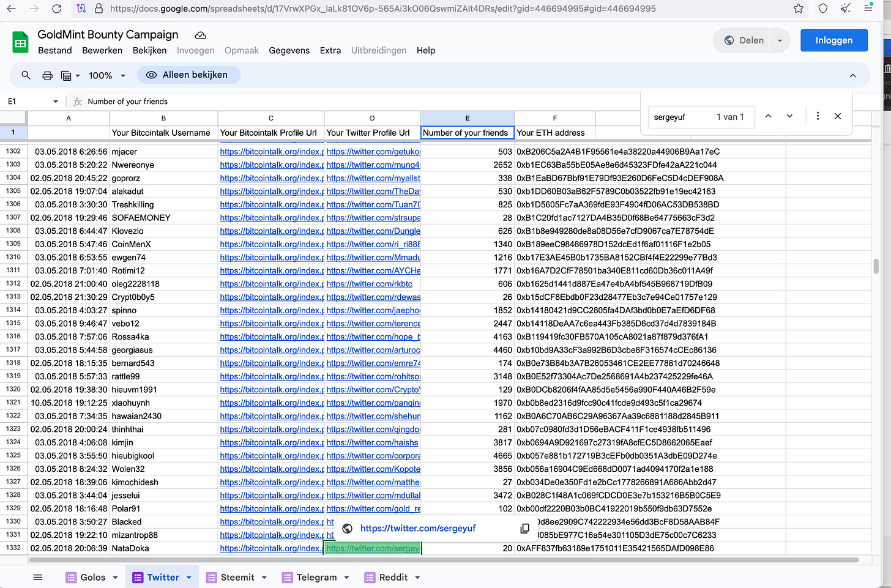Click the vertical scrollbar thumb
Image resolution: width=891 pixels, height=588 pixels.
[876, 266]
